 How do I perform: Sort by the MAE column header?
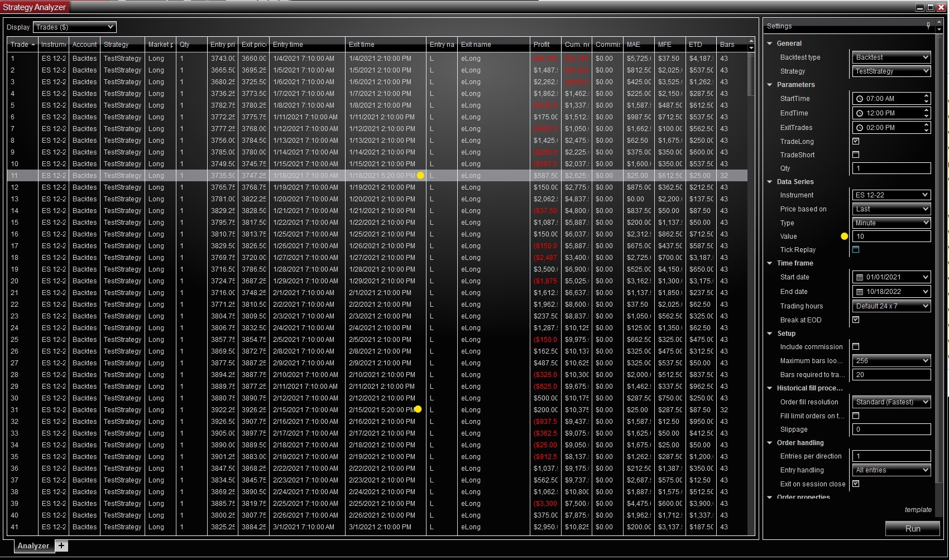(x=639, y=45)
